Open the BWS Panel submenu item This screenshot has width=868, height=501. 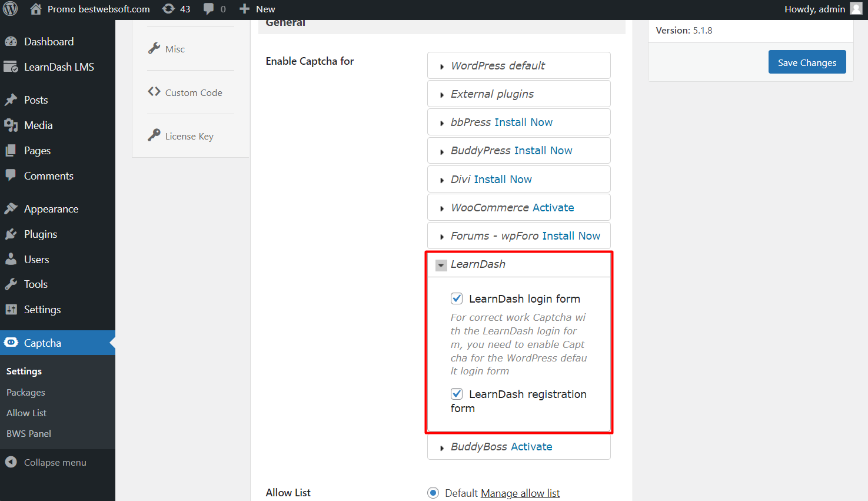coord(29,433)
